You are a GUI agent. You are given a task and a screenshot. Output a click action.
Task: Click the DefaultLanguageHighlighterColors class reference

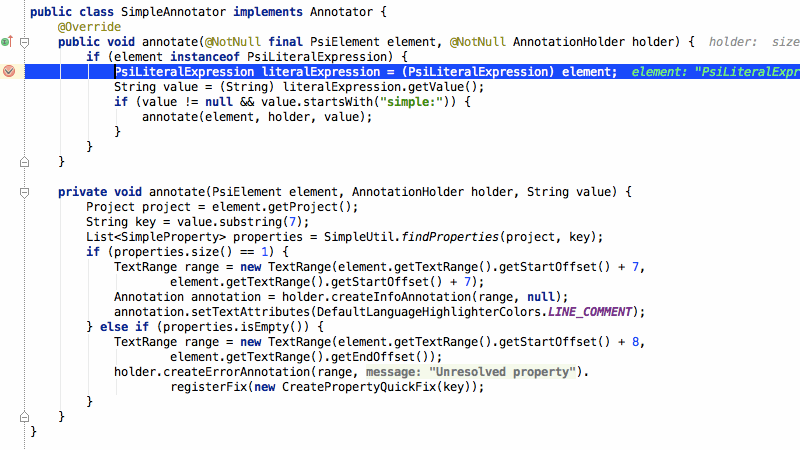tap(429, 312)
